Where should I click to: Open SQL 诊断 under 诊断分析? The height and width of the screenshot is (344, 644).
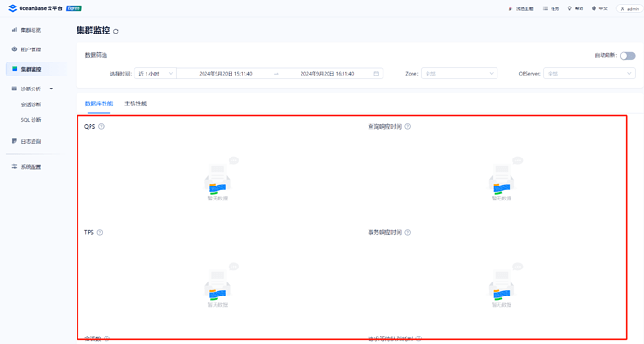(31, 120)
